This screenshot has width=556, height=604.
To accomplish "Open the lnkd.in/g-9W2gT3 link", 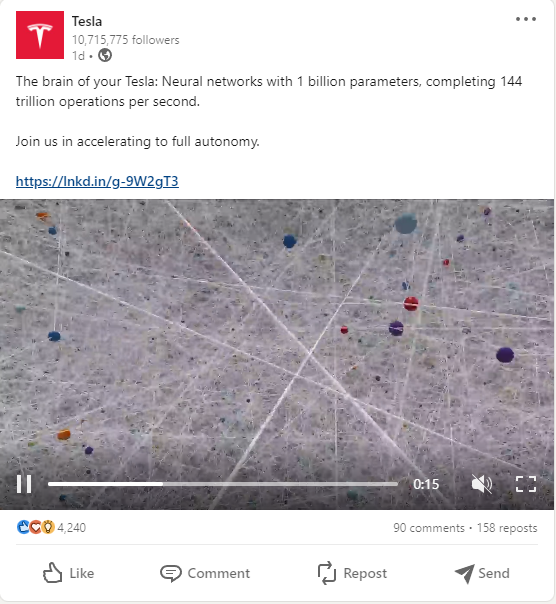I will tap(97, 181).
